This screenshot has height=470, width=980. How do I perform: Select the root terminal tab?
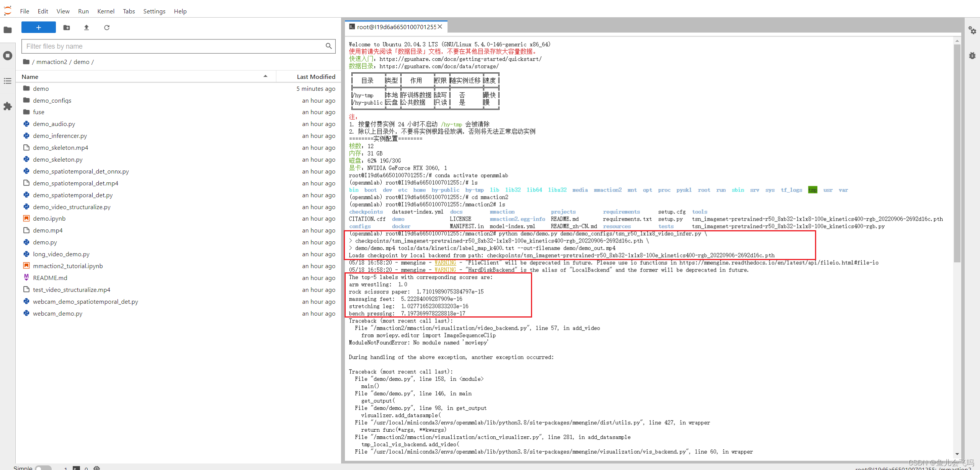click(396, 27)
